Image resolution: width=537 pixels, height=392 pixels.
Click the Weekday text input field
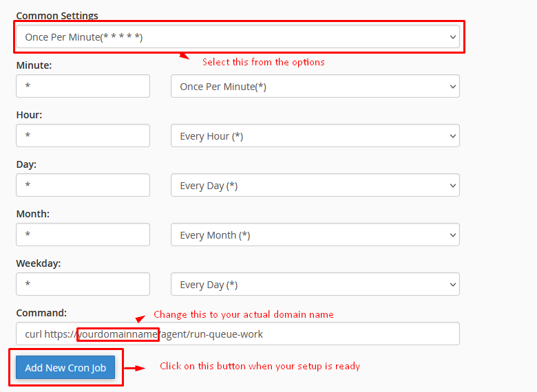click(83, 284)
